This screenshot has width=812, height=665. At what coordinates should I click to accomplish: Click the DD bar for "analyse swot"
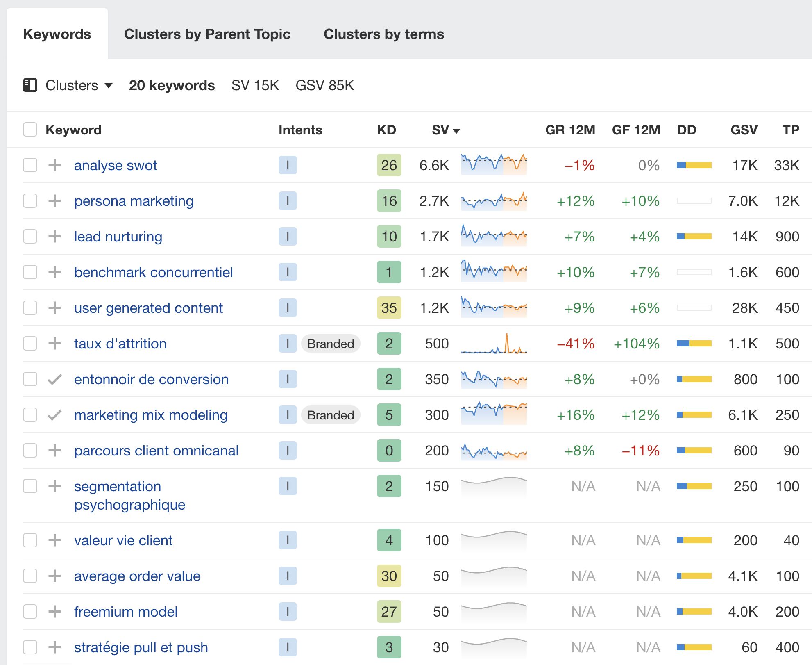coord(694,165)
